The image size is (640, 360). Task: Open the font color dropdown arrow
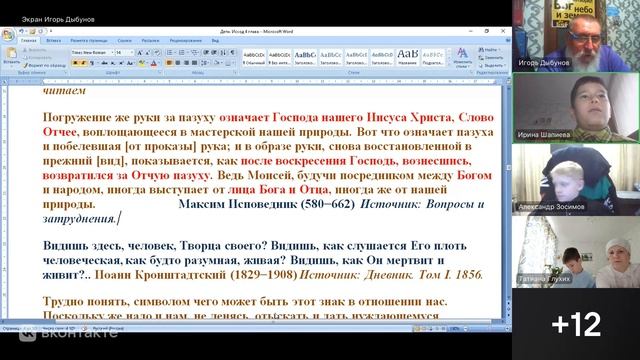click(159, 63)
